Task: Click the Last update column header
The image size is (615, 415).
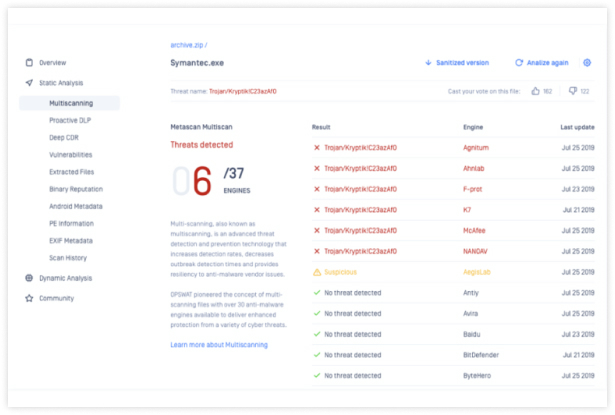Action: tap(577, 127)
